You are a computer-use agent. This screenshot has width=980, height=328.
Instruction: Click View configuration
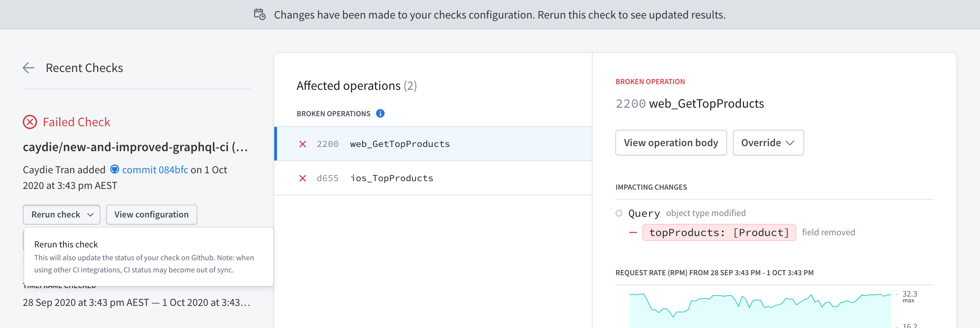tap(151, 214)
